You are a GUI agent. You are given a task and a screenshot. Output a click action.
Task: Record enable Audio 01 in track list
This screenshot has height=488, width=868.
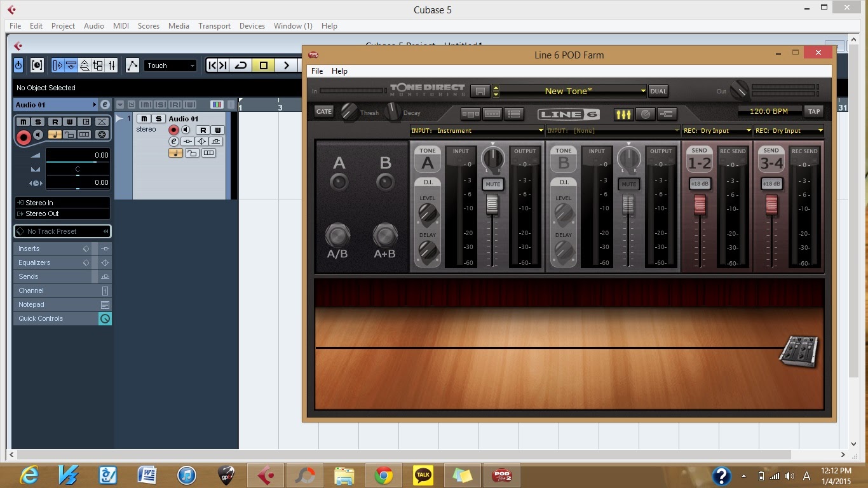[173, 130]
